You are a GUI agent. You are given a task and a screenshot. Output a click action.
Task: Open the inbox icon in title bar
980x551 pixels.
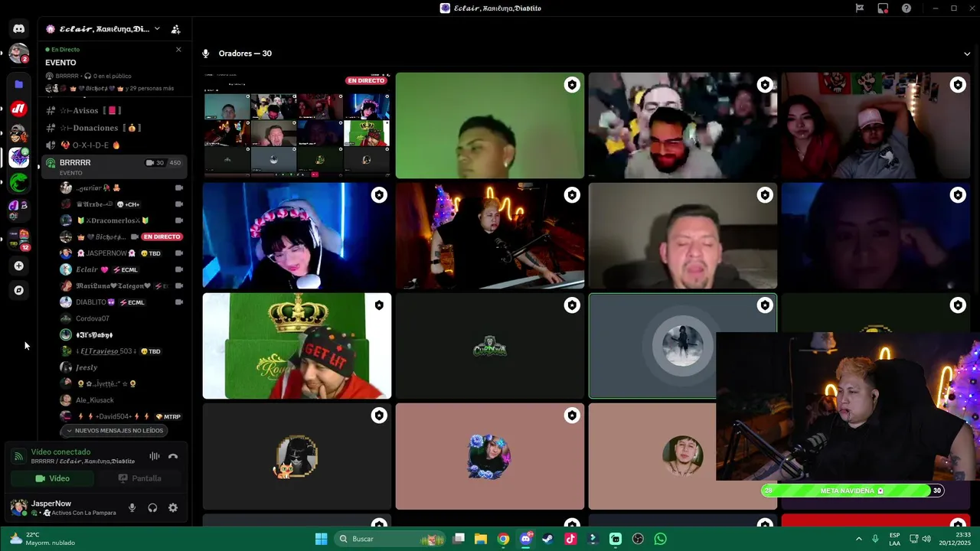(x=883, y=8)
